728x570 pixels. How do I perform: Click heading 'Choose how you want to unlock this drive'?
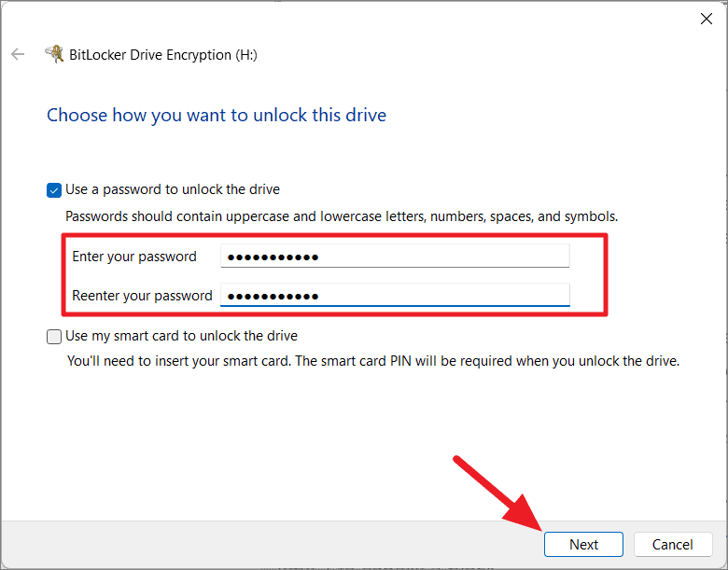tap(217, 115)
